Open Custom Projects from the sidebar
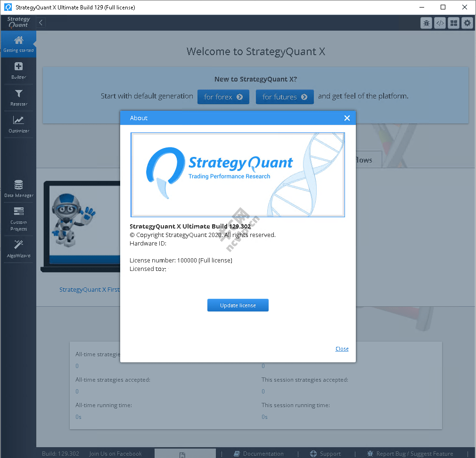Viewport: 476px width, 458px height. click(18, 219)
